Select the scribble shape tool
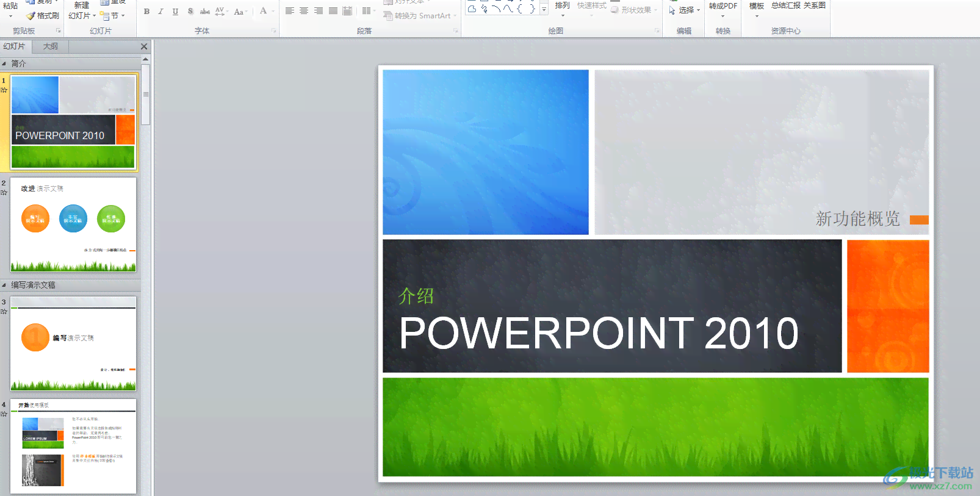The image size is (980, 496). (484, 9)
